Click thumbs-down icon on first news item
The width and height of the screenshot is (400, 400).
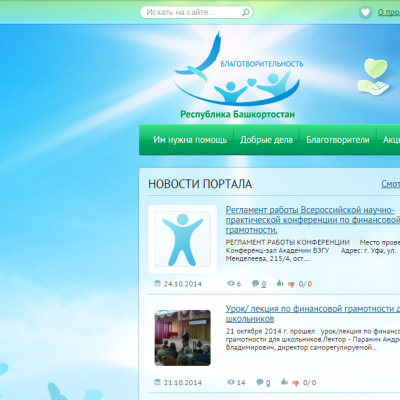pos(291,284)
